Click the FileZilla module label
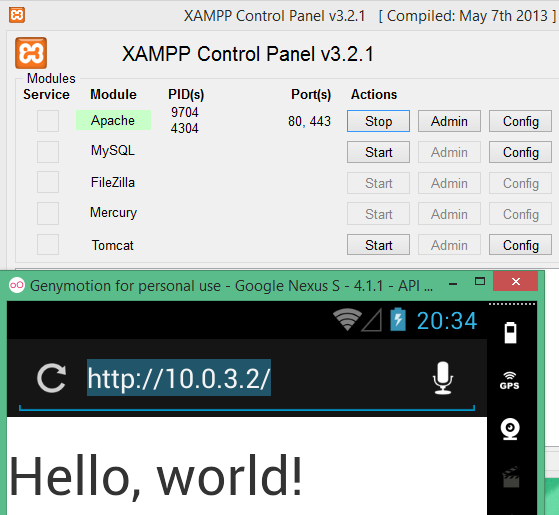 click(113, 182)
